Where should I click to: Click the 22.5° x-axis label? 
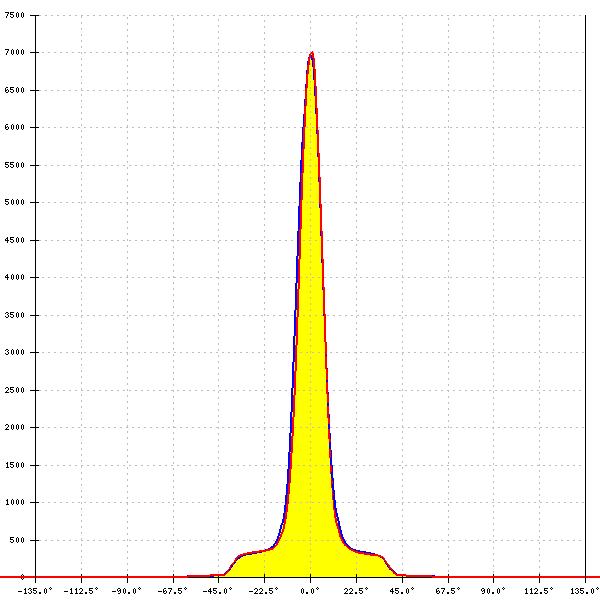tap(356, 591)
